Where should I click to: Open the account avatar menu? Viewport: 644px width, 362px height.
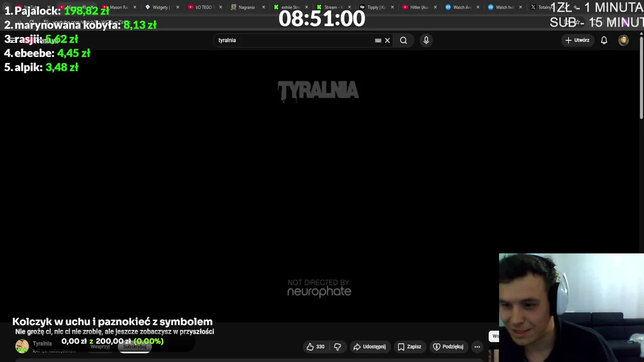coord(623,40)
